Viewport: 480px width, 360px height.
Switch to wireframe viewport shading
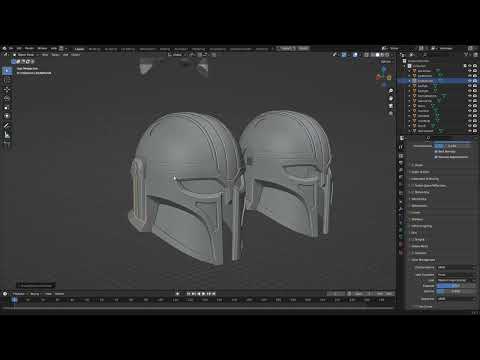(372, 55)
